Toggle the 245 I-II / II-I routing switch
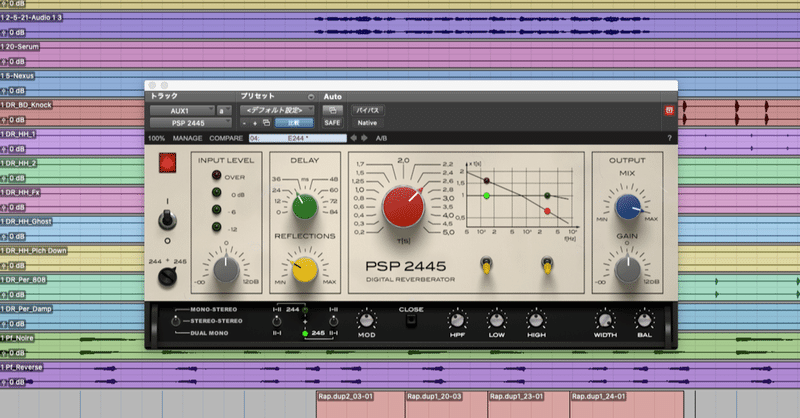This screenshot has width=800, height=418. (x=333, y=321)
